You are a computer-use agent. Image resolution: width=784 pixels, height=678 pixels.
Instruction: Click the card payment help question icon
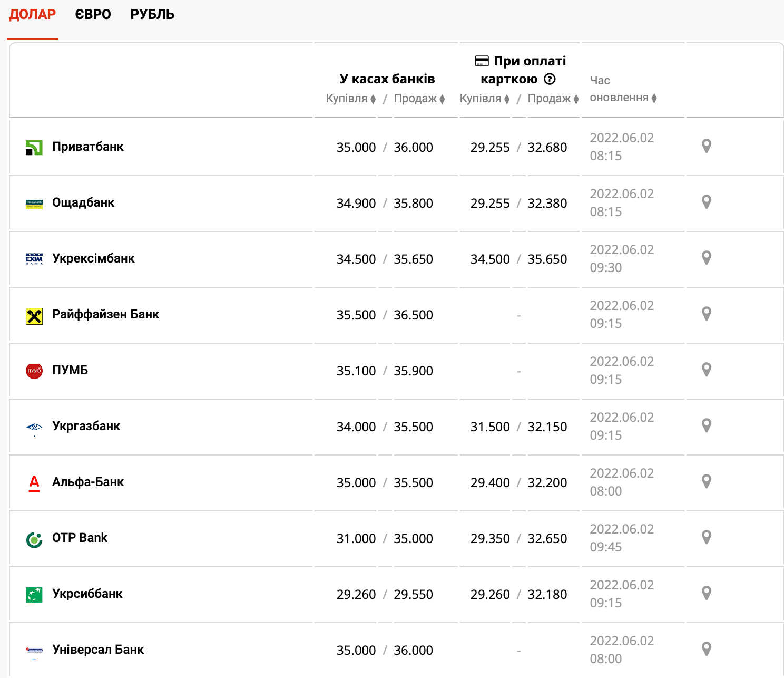pos(550,79)
